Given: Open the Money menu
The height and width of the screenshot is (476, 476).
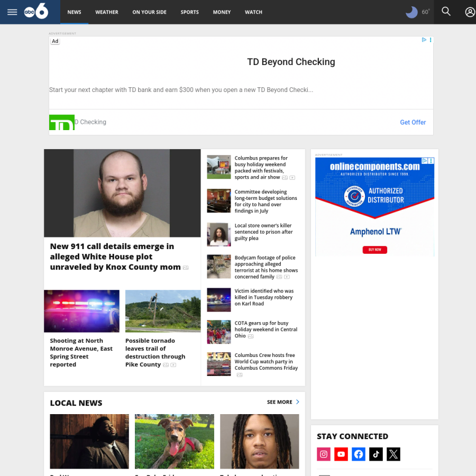Looking at the screenshot, I should pos(222,12).
